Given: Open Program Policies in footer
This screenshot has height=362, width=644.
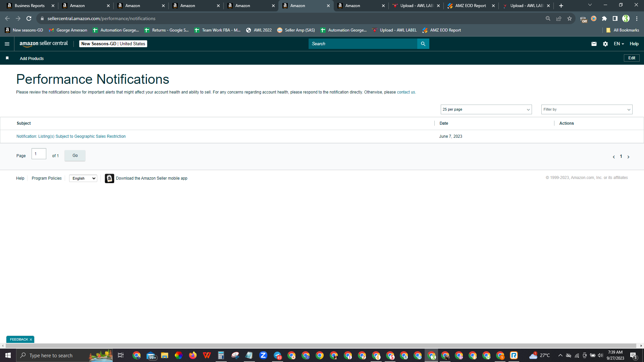Looking at the screenshot, I should tap(47, 178).
